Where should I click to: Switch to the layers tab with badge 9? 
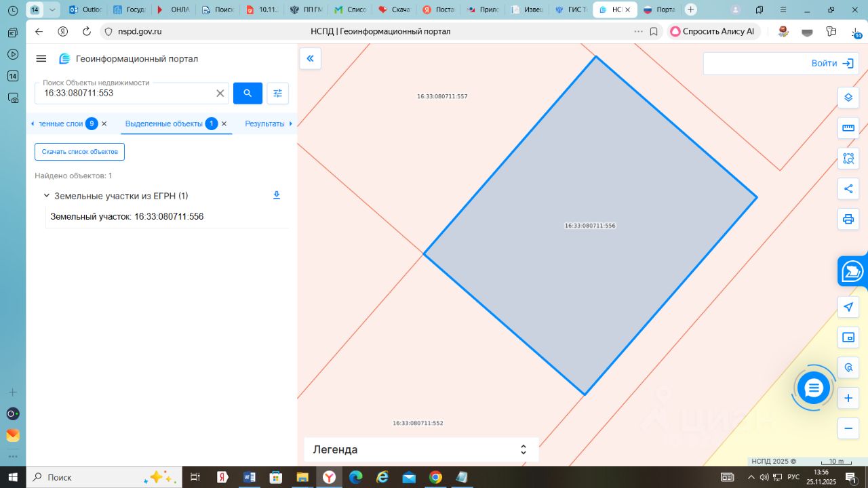click(x=68, y=123)
